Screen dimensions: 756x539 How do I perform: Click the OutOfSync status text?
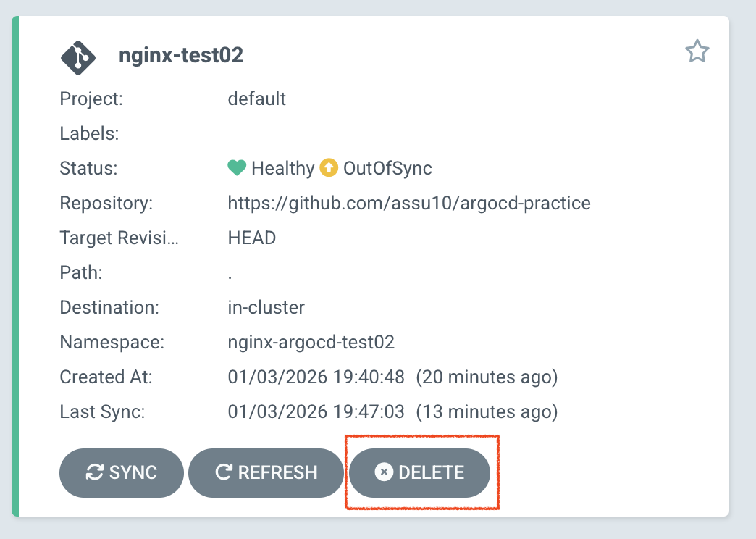click(x=387, y=169)
